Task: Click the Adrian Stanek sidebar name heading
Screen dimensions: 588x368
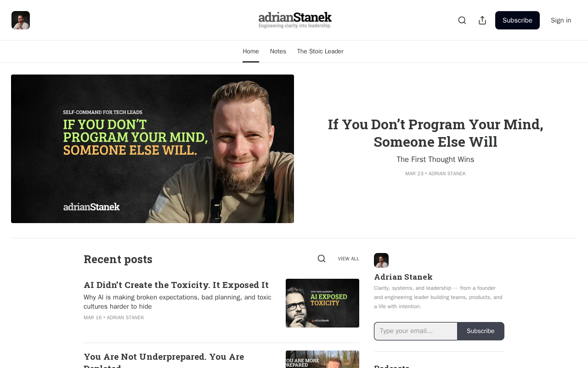Action: (x=403, y=276)
